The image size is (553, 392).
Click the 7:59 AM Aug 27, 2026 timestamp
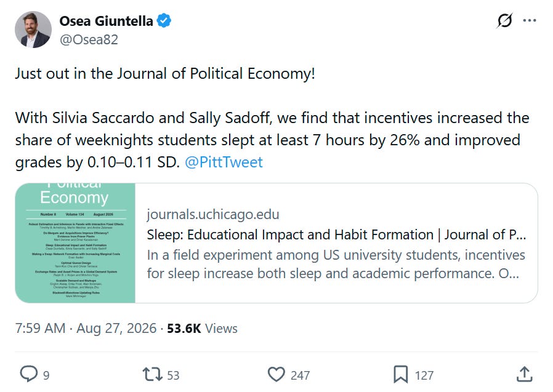coord(86,328)
